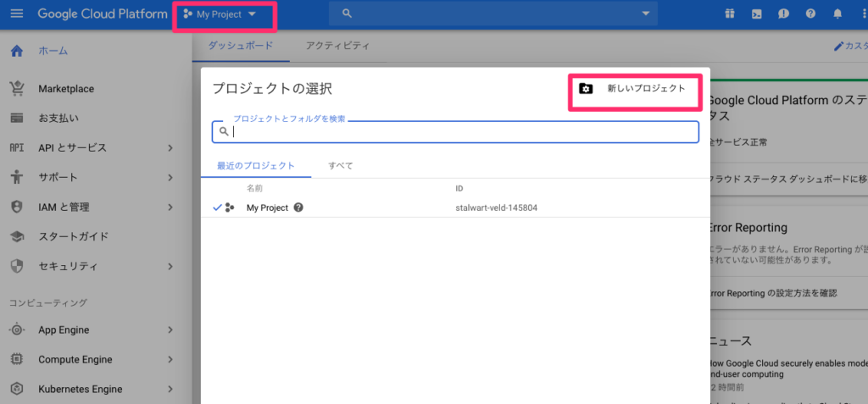The image size is (868, 404).
Task: Go to ホーム in sidebar
Action: pyautogui.click(x=53, y=51)
